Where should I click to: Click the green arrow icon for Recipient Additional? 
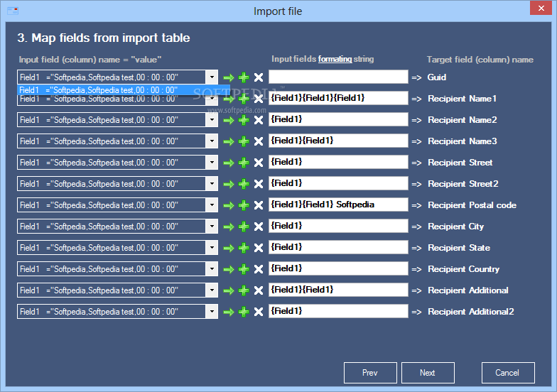229,290
